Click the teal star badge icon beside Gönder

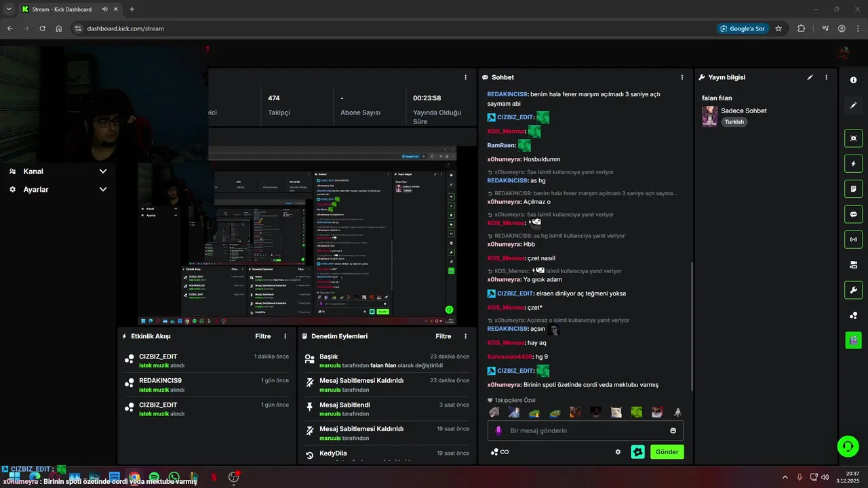click(x=637, y=452)
